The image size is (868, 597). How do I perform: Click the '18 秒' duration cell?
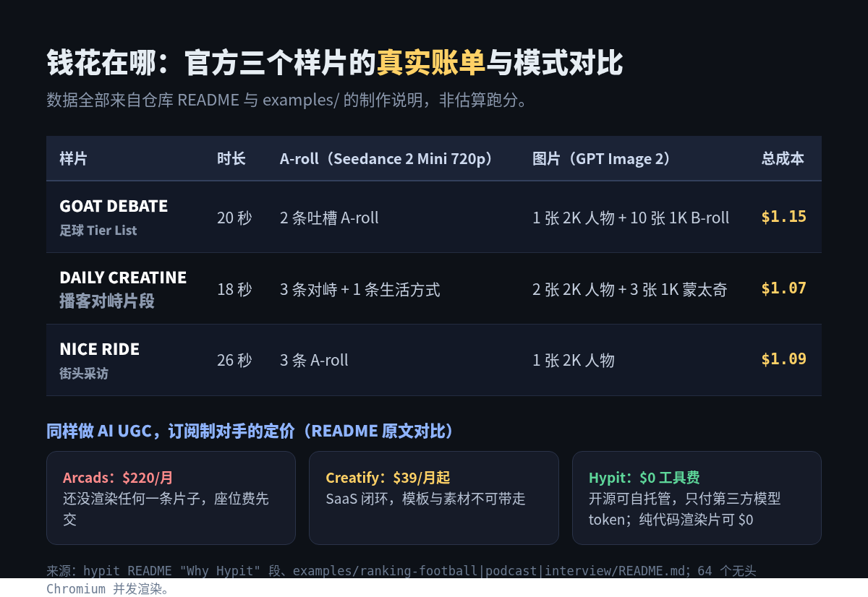[234, 289]
